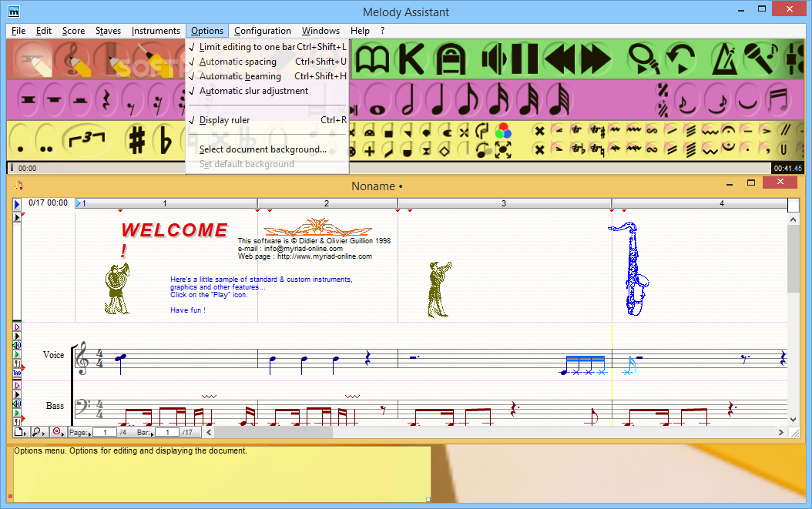Select the eighth note duration
The width and height of the screenshot is (812, 509).
pos(468,100)
